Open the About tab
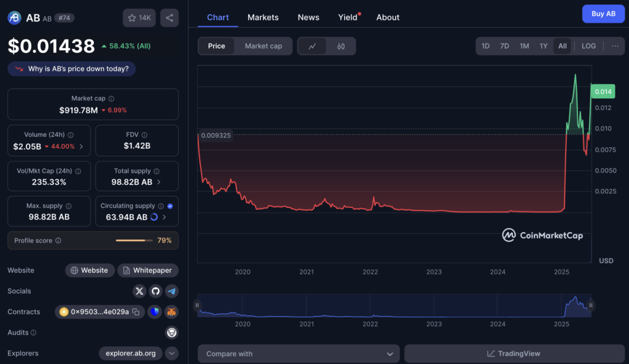Viewport: 629px width, 364px height. coord(388,17)
